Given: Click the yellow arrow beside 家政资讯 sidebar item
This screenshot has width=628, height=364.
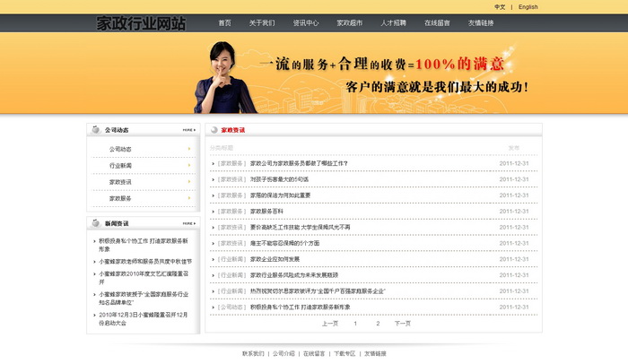Looking at the screenshot, I should point(189,182).
